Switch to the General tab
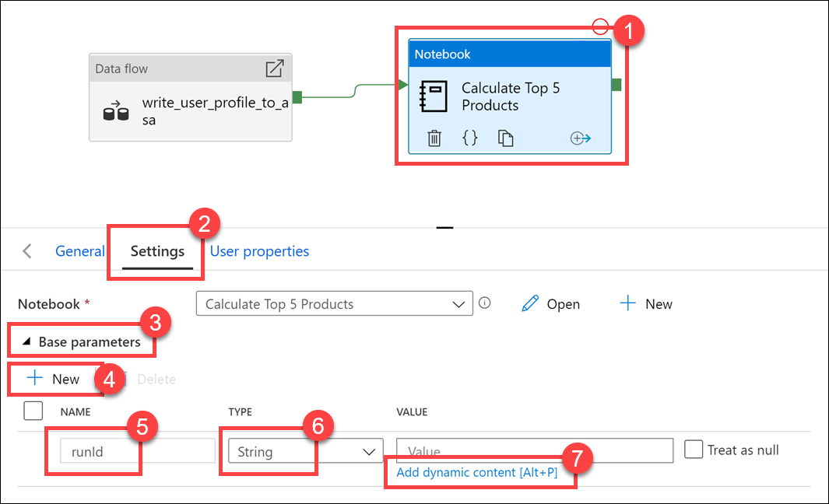This screenshot has height=504, width=829. (80, 251)
